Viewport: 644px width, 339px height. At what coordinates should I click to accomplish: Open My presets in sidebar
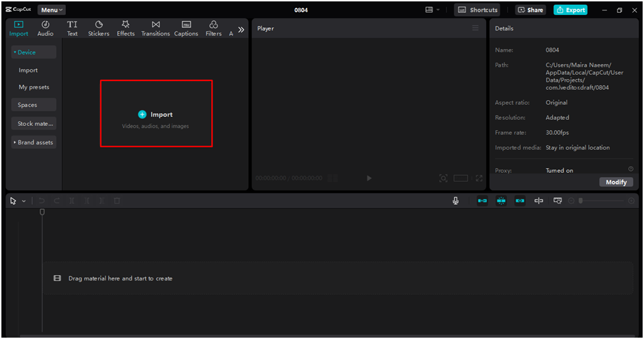pos(33,87)
